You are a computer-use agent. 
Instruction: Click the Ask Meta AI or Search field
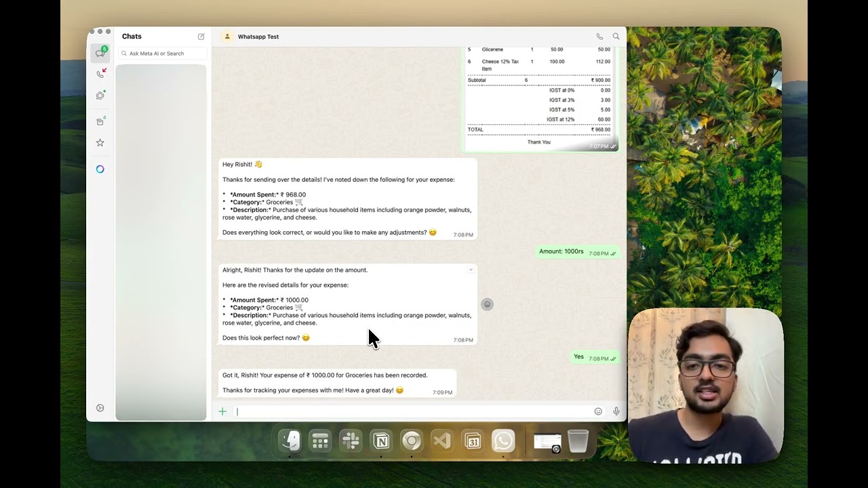pyautogui.click(x=161, y=54)
